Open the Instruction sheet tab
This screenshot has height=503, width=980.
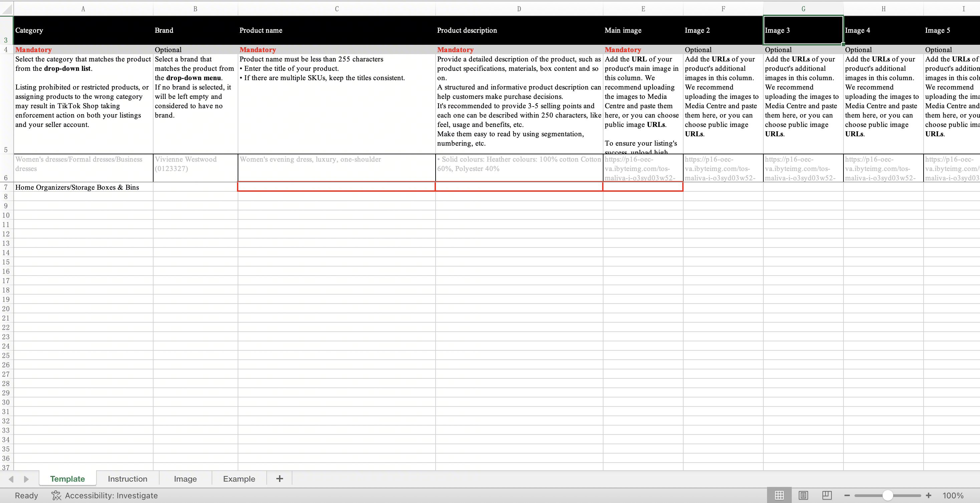click(128, 479)
